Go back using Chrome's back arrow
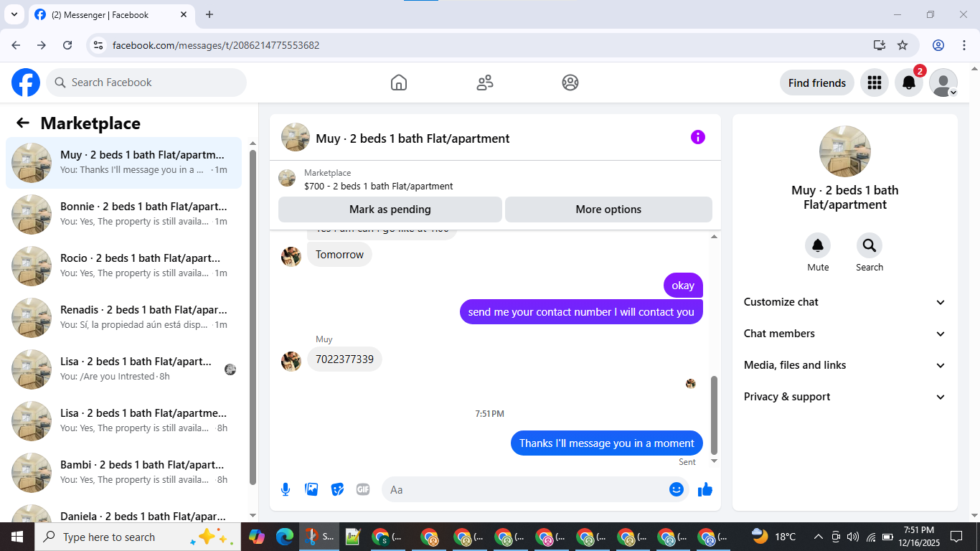Viewport: 980px width, 551px height. [16, 45]
